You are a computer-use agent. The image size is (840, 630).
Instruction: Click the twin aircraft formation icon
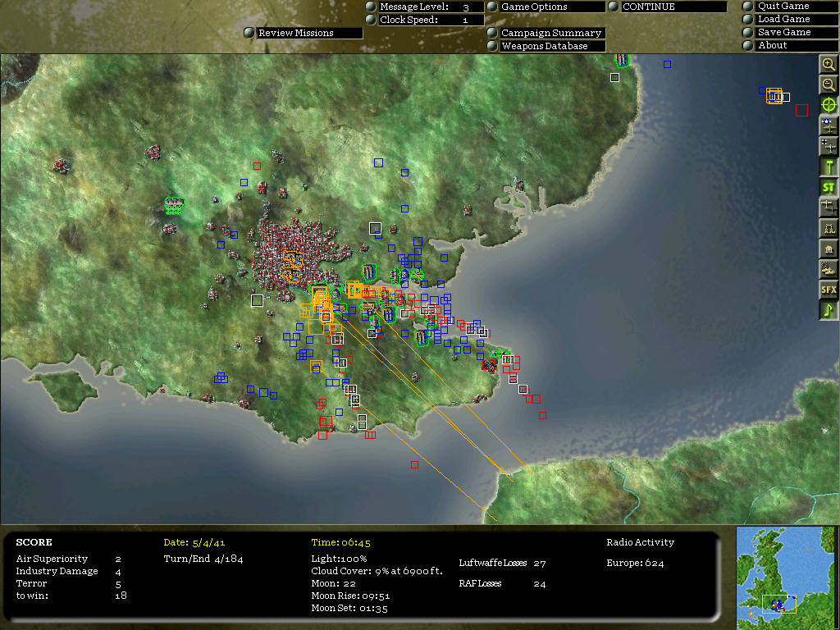pos(829,208)
